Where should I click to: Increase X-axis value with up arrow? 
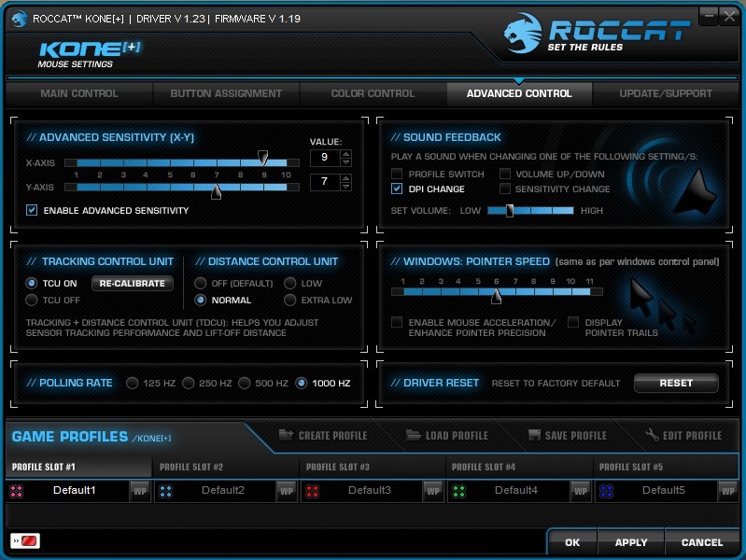point(346,154)
